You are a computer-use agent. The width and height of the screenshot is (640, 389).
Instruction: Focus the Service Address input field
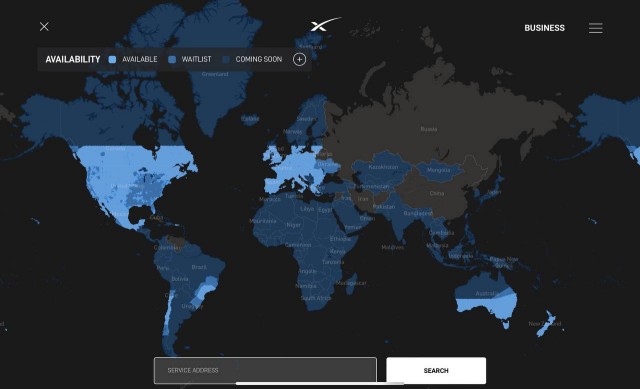pos(265,370)
